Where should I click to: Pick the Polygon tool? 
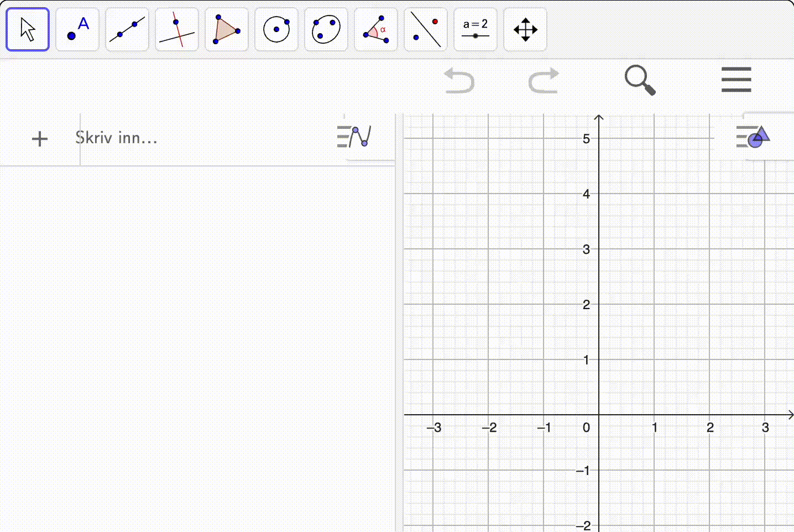227,29
